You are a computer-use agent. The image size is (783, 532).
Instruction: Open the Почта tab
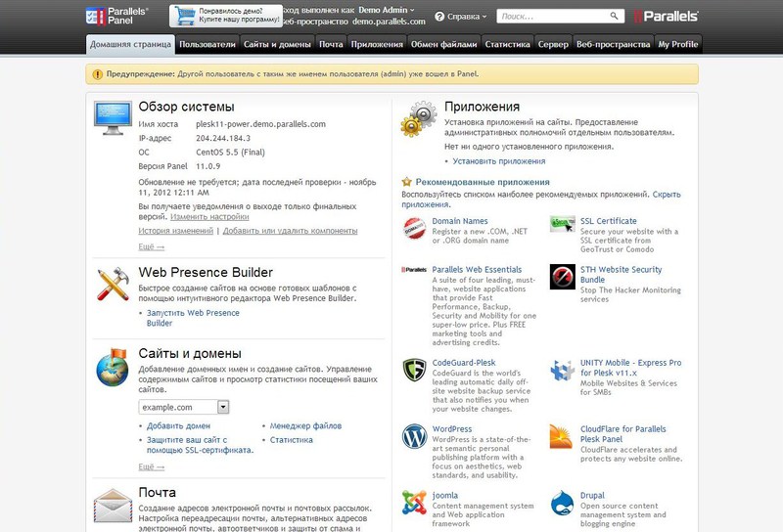(x=331, y=44)
